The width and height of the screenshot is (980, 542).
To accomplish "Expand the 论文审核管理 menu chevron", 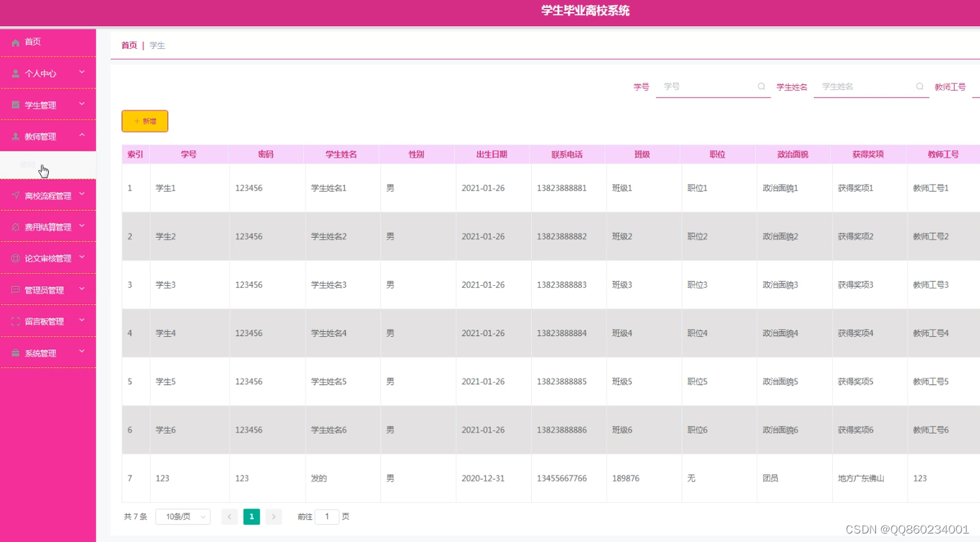I will [x=82, y=257].
